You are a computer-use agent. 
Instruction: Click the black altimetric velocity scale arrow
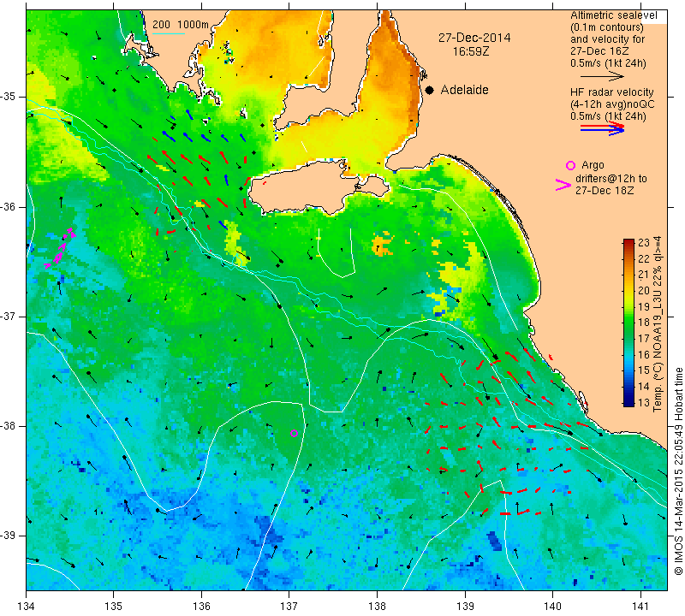602,76
